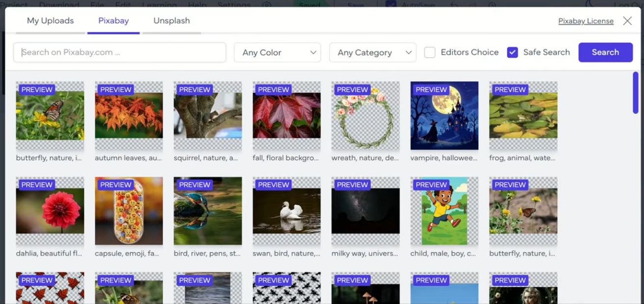644x304 pixels.
Task: Expand the Any Category dropdown
Action: pyautogui.click(x=373, y=53)
